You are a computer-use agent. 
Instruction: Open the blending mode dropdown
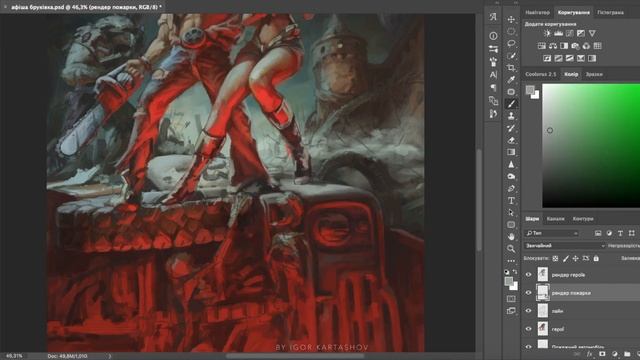click(564, 246)
